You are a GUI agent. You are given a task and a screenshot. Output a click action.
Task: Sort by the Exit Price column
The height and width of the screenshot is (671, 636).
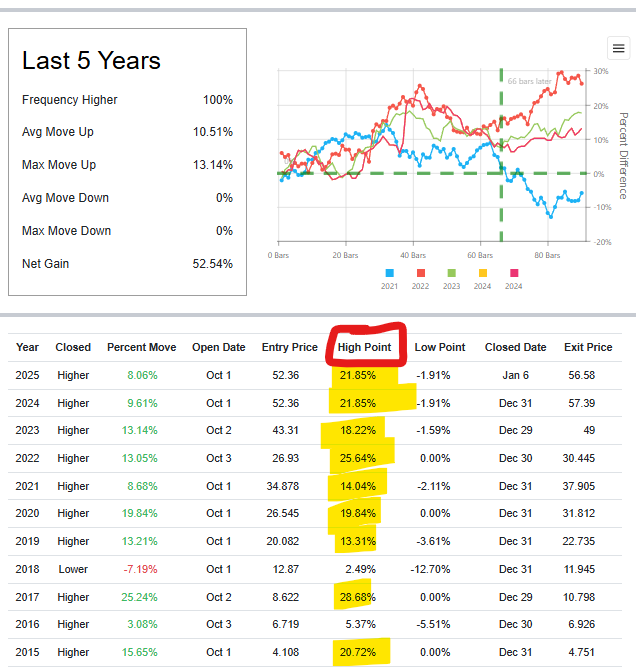[588, 347]
